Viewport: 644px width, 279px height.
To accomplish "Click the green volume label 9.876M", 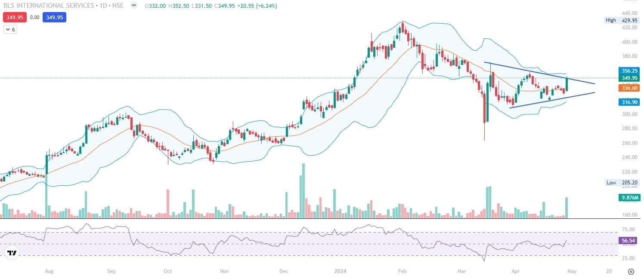I will (x=629, y=197).
